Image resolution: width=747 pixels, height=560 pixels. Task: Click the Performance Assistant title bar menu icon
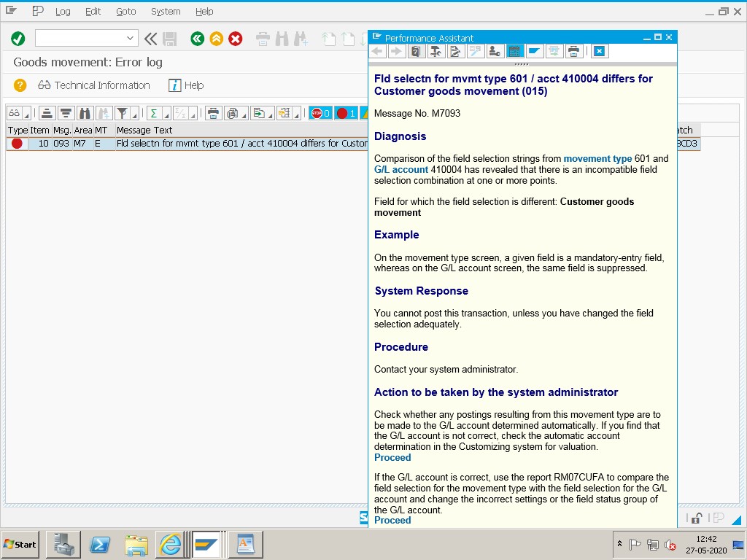point(377,37)
